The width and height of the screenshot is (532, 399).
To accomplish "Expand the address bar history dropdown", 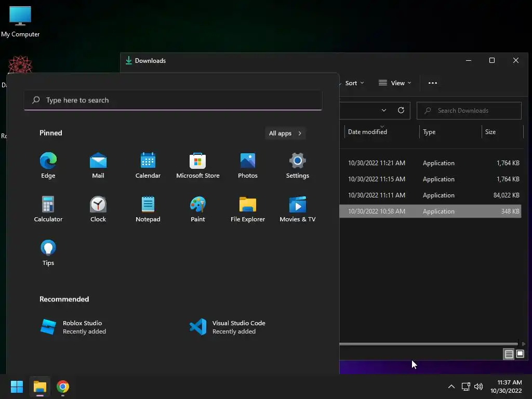I will point(384,110).
